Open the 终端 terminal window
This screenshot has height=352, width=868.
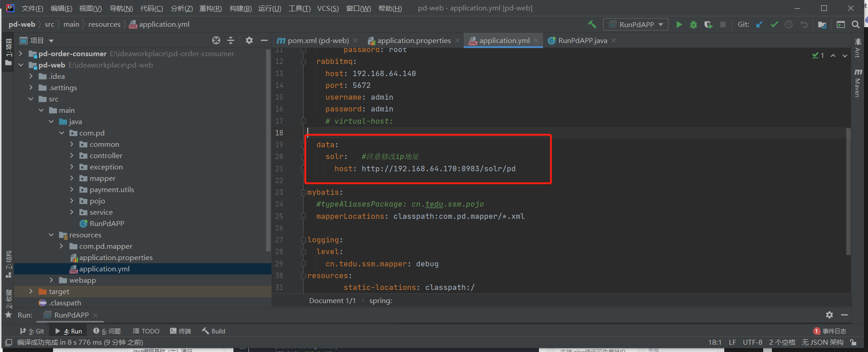(180, 331)
